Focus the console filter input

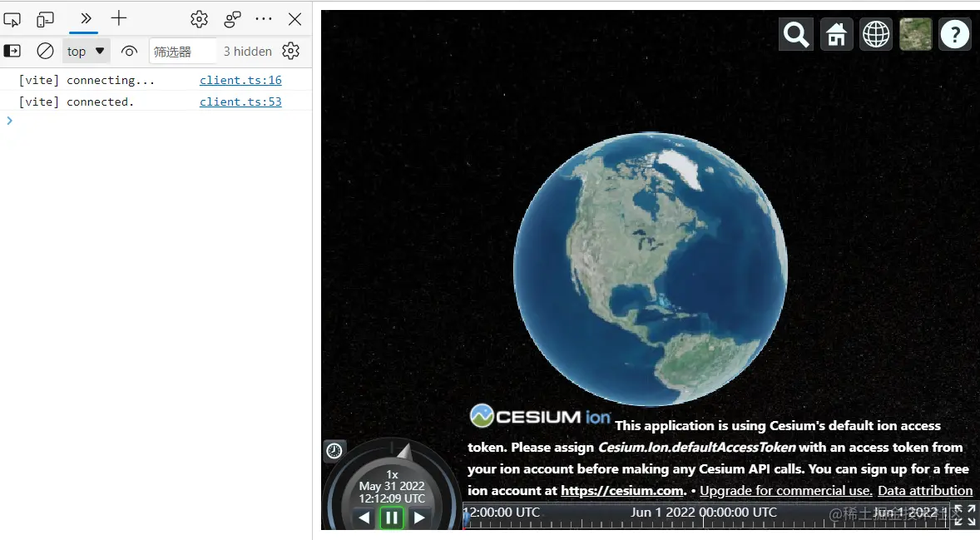(x=182, y=52)
